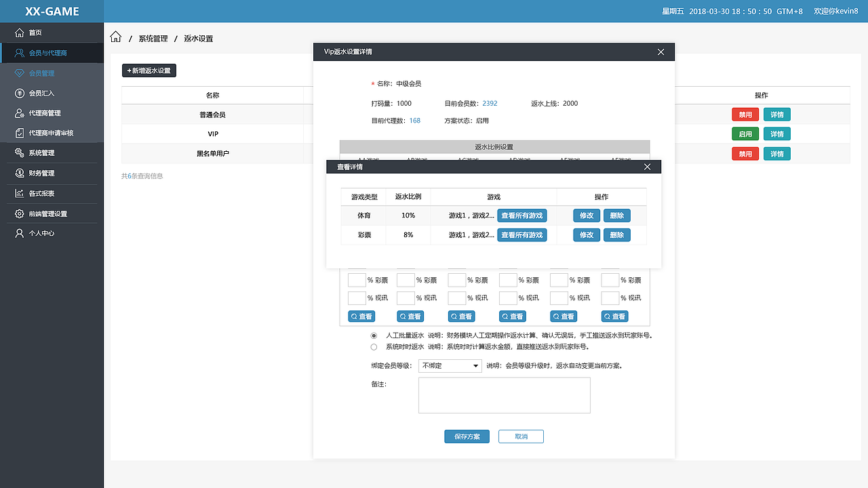Click the 操作 header in main table

point(762,96)
